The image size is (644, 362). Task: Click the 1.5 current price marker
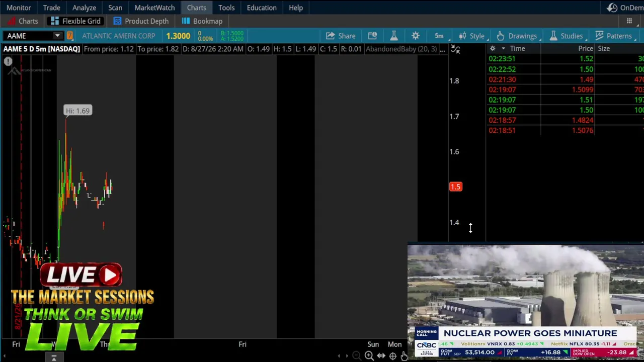[455, 187]
